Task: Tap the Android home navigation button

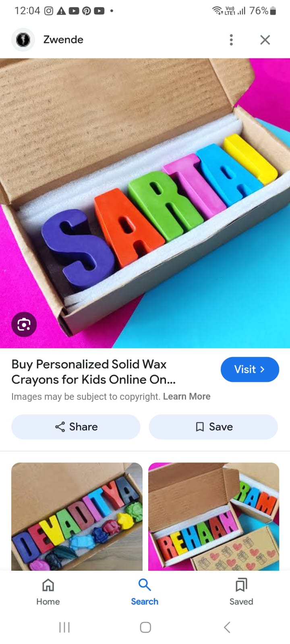Action: [145, 627]
